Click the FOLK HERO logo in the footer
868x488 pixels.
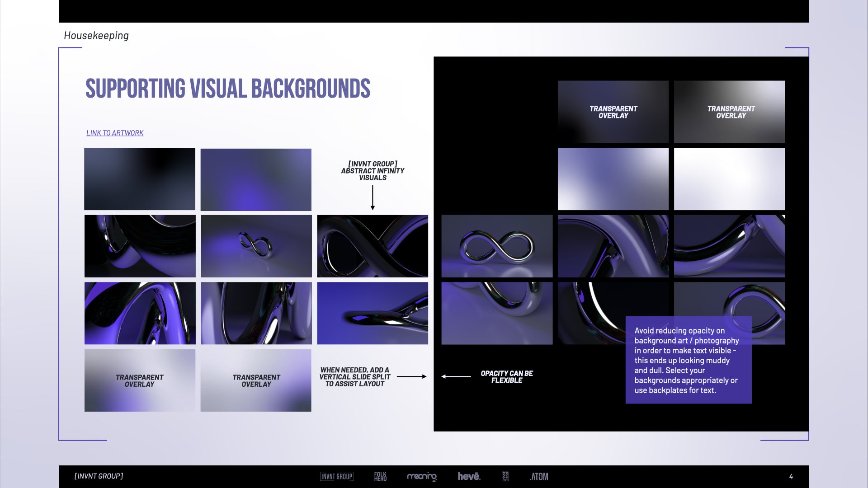tap(381, 476)
